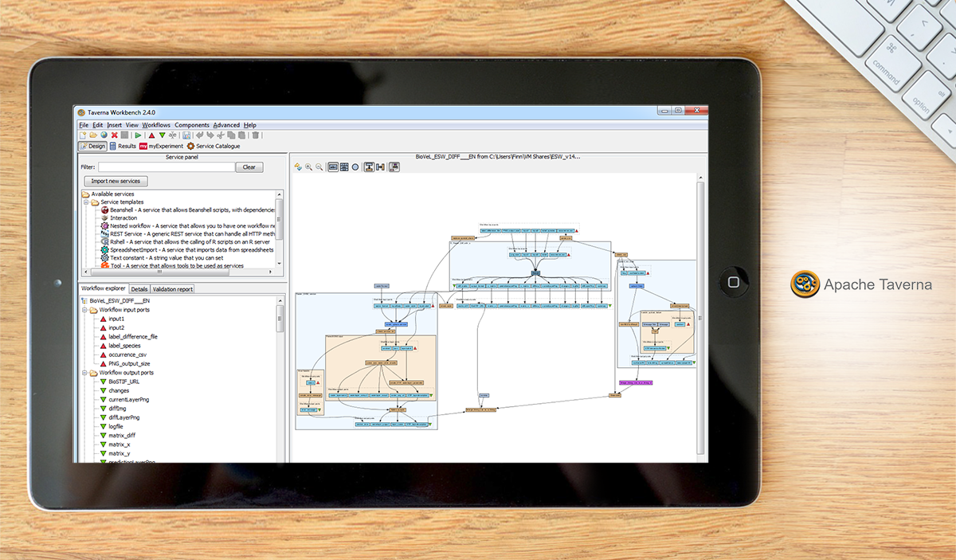Click the Import new services button
The height and width of the screenshot is (560, 956).
pyautogui.click(x=115, y=181)
